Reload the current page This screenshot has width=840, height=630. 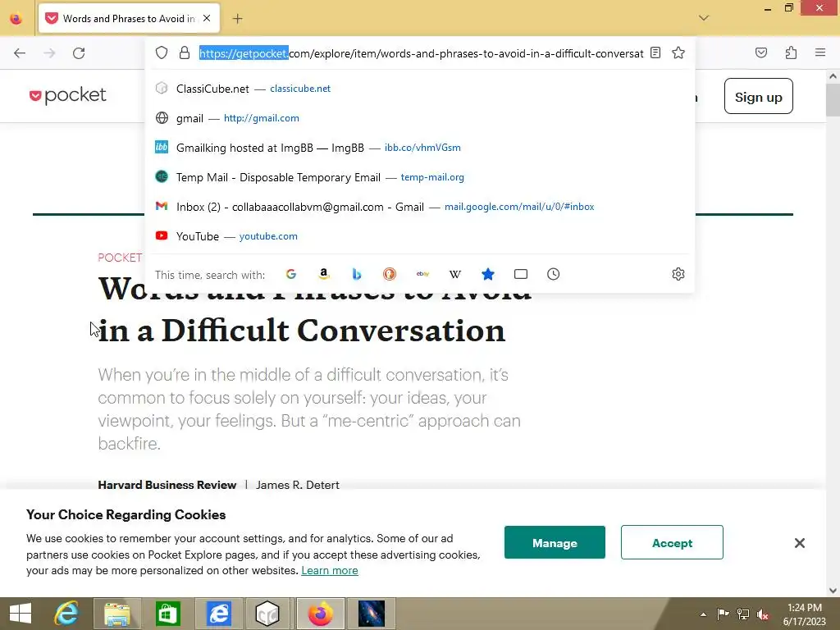point(79,53)
